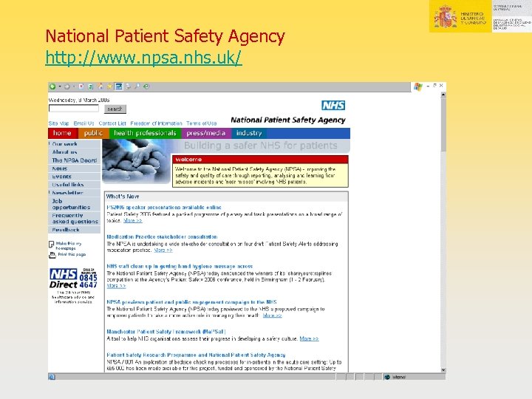Viewport: 532px width, 399px height.
Task: Click the vertical scrollbar thumb
Action: tap(443, 125)
